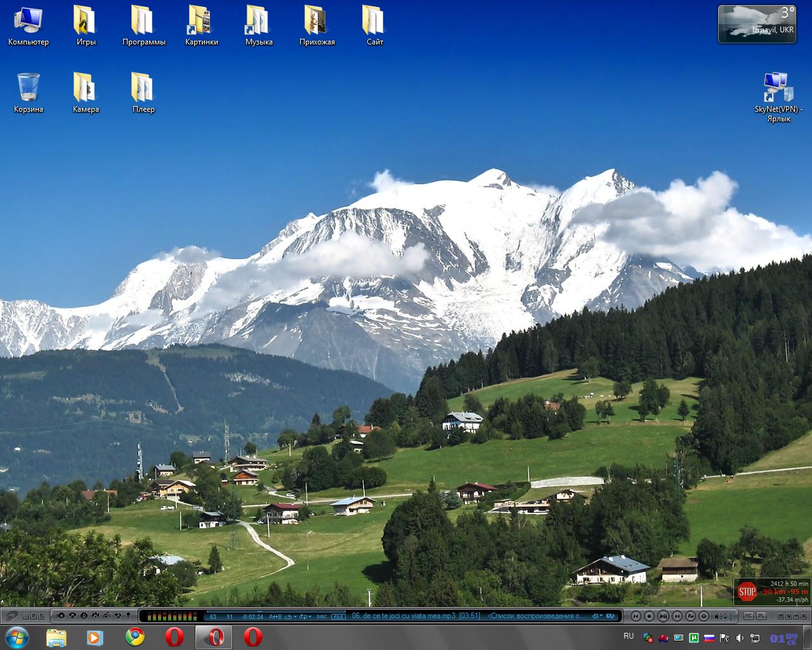
Task: Click the open file (eject) player button
Action: pos(690,616)
